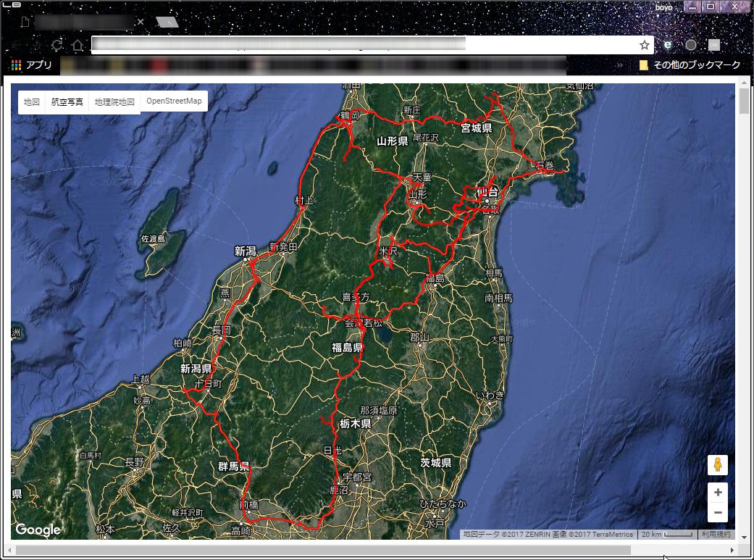Bookmark this page with the star icon
The image size is (754, 560).
(x=645, y=45)
